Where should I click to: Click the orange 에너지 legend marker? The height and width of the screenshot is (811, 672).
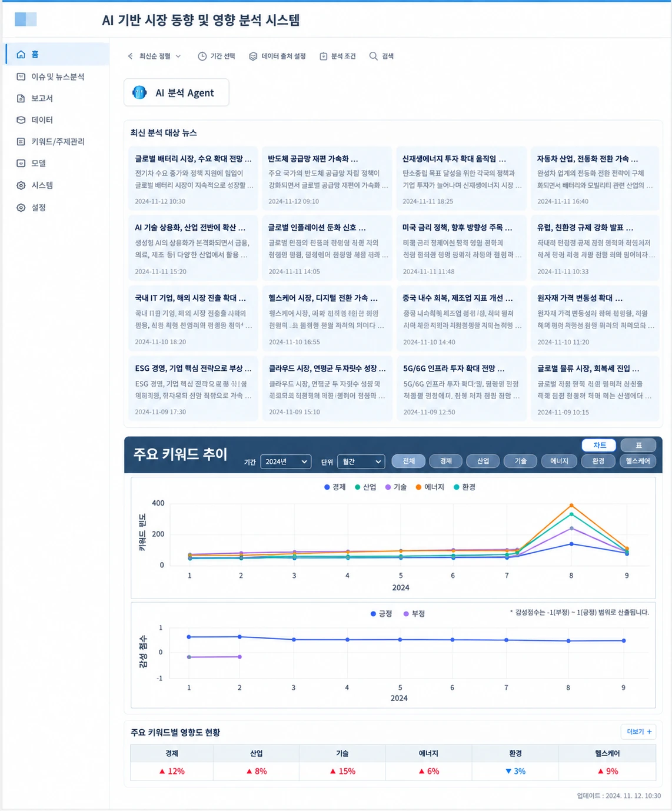pos(418,487)
